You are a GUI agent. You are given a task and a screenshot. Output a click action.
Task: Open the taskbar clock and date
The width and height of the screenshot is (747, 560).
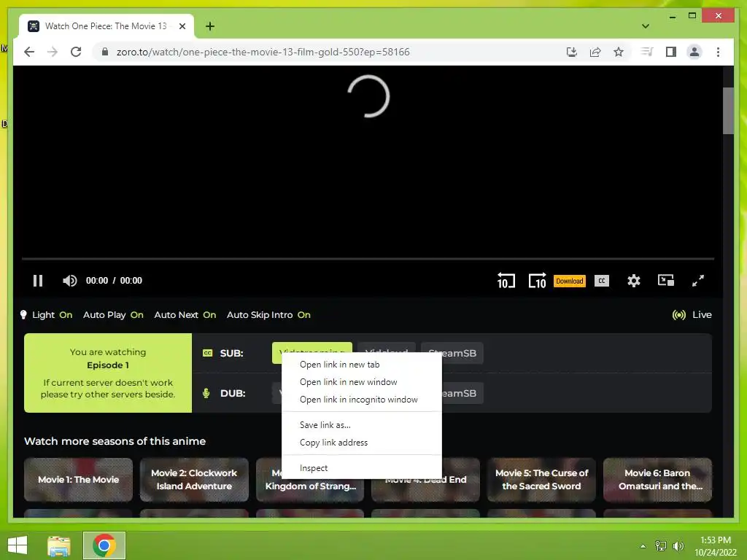click(716, 546)
